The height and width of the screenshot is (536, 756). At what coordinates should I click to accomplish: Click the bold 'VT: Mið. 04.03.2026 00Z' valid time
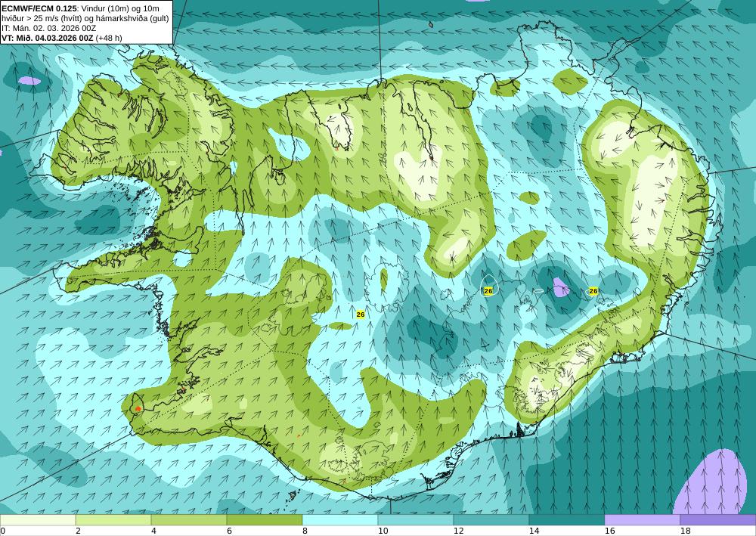(x=48, y=38)
